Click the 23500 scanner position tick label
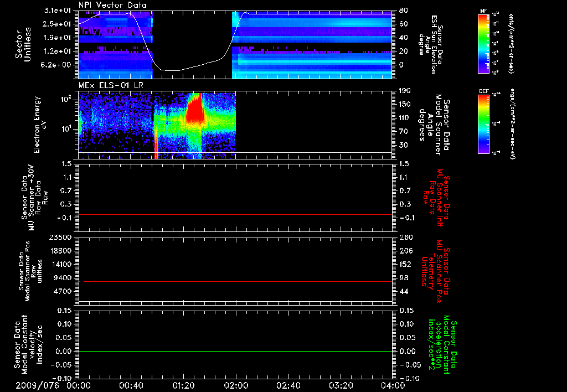Screen dimensions: 567x392 pos(60,238)
